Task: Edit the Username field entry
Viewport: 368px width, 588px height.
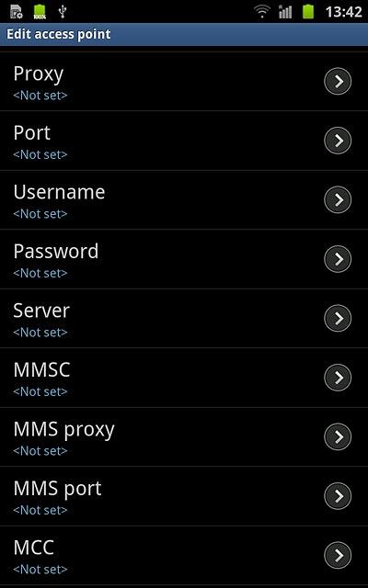Action: pyautogui.click(x=184, y=200)
